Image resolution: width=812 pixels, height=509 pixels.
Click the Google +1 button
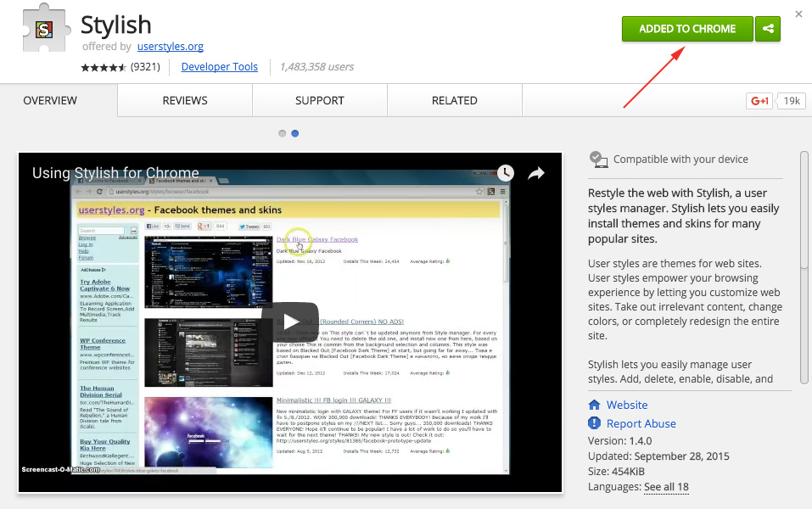click(x=759, y=100)
